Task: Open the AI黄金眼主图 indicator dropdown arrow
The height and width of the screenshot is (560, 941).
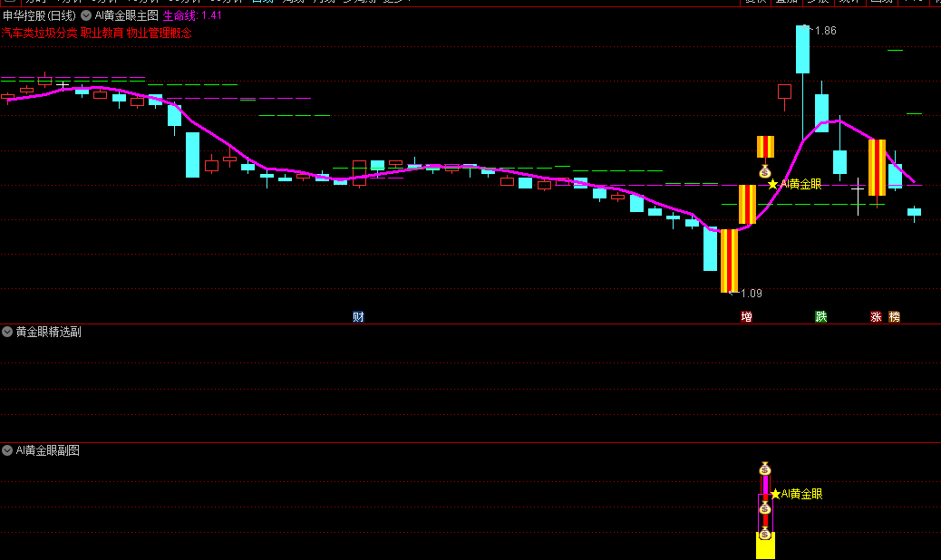Action: coord(86,15)
